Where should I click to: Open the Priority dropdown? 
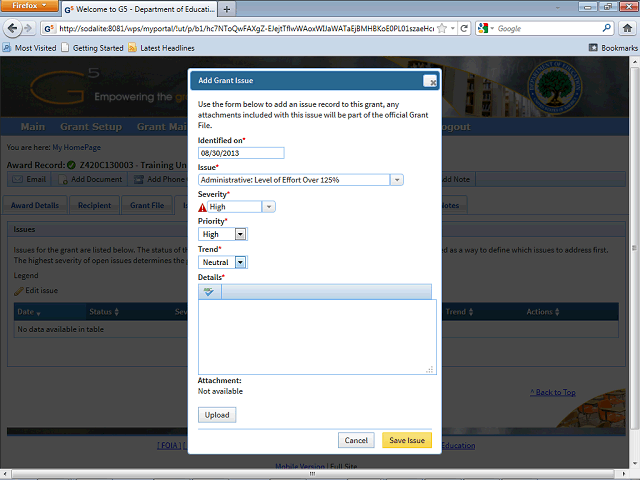point(240,234)
